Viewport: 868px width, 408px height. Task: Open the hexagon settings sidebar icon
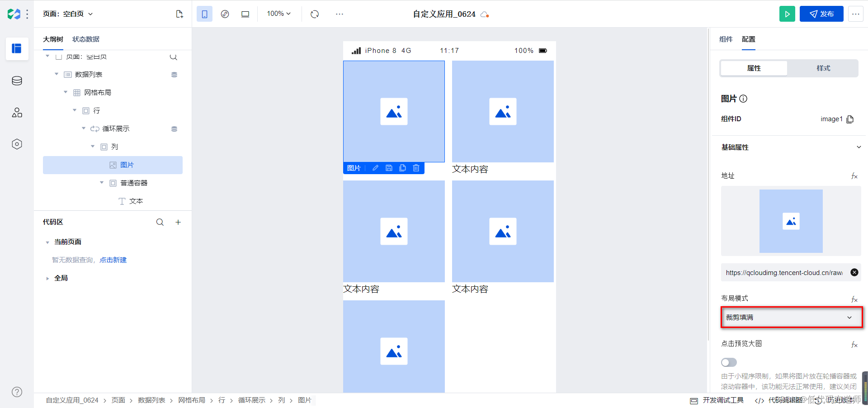coord(17,144)
